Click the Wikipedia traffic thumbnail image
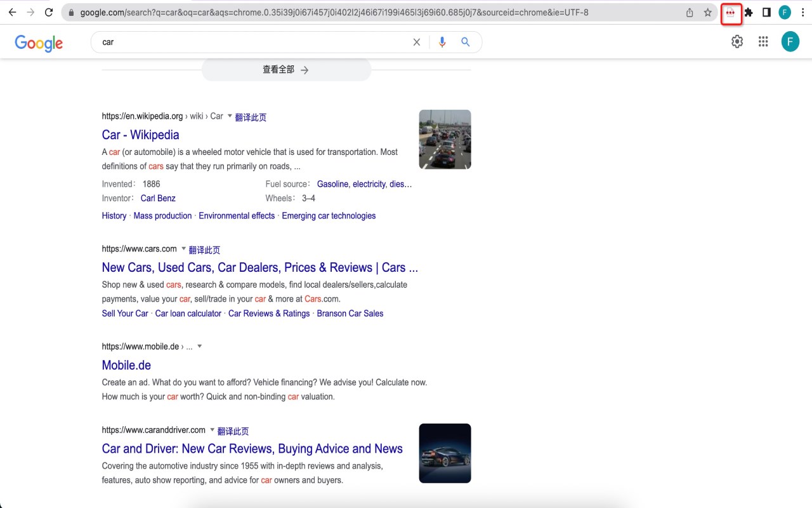Viewport: 812px width, 508px height. pos(445,139)
